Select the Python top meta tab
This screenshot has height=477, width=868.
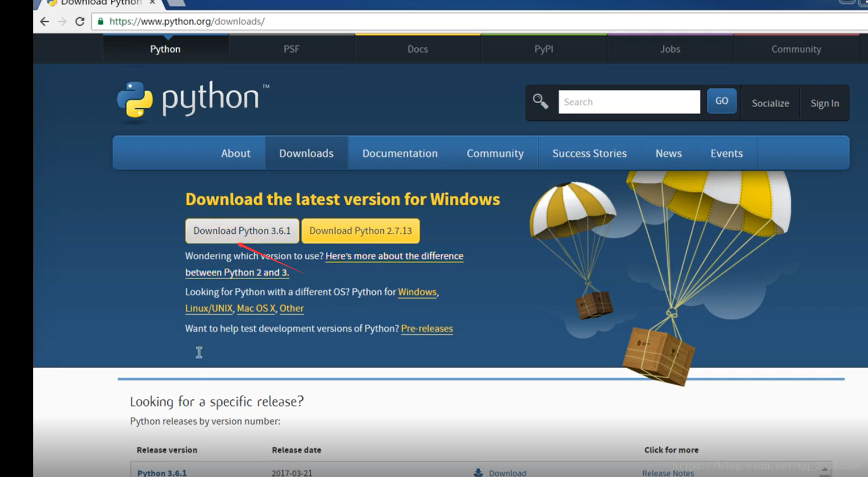click(165, 49)
